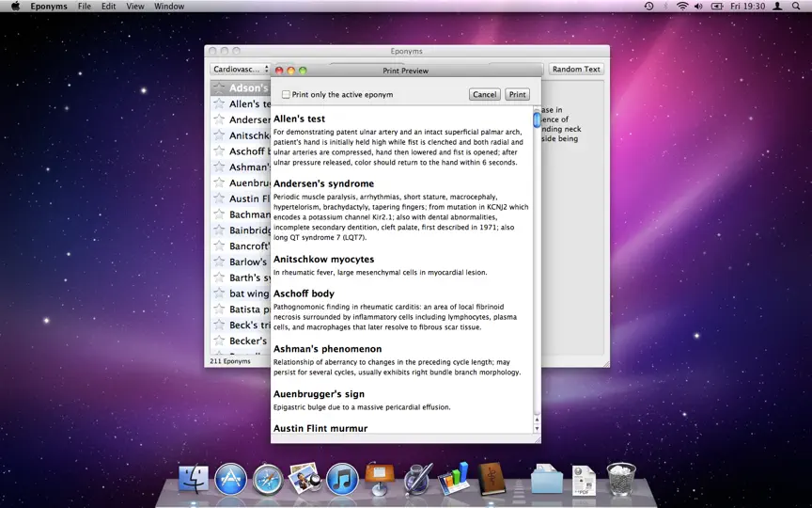Screen dimensions: 812x508
Task: Mark Anitschkow row star as favorite
Action: [220, 135]
